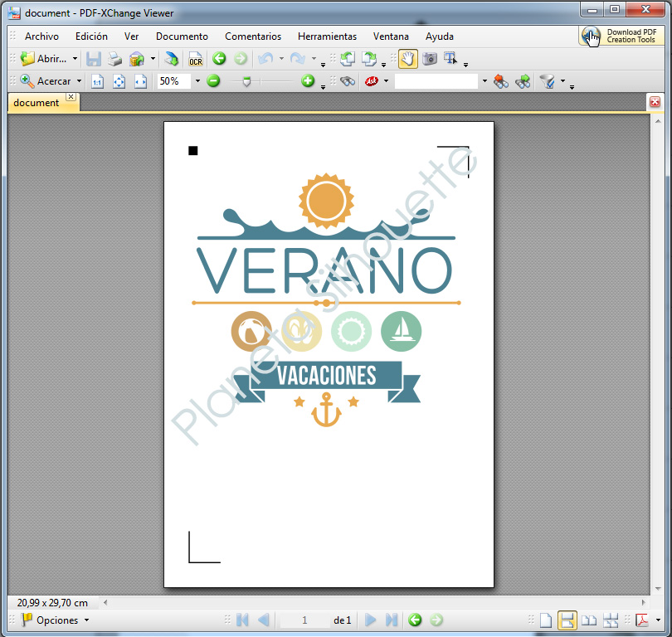This screenshot has width=672, height=637.
Task: Switch to facing pages layout
Action: (589, 620)
